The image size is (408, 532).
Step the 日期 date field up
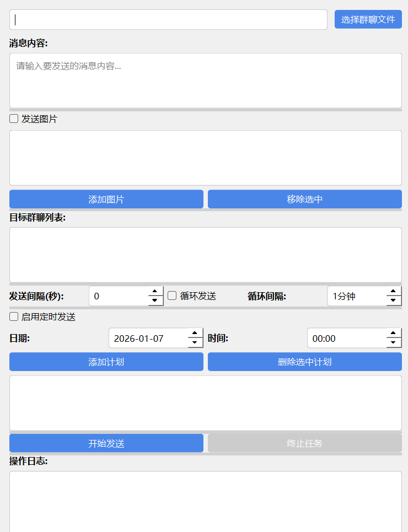(x=195, y=333)
